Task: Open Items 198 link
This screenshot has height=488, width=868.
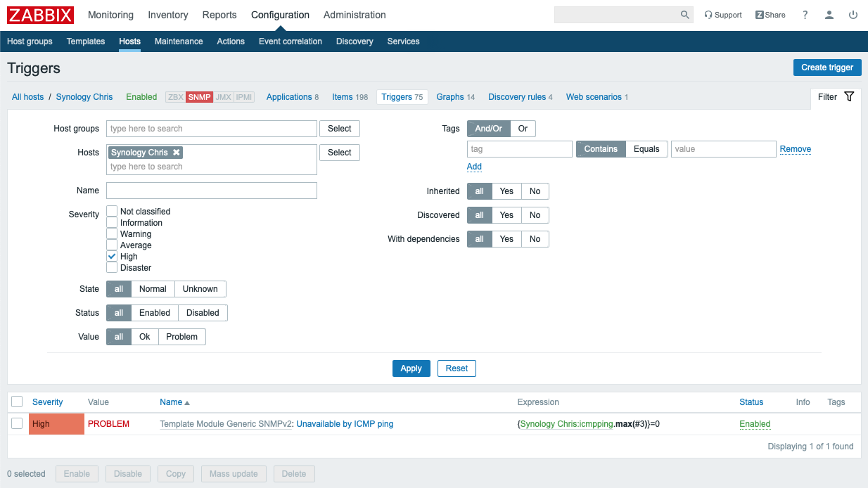Action: [x=350, y=97]
